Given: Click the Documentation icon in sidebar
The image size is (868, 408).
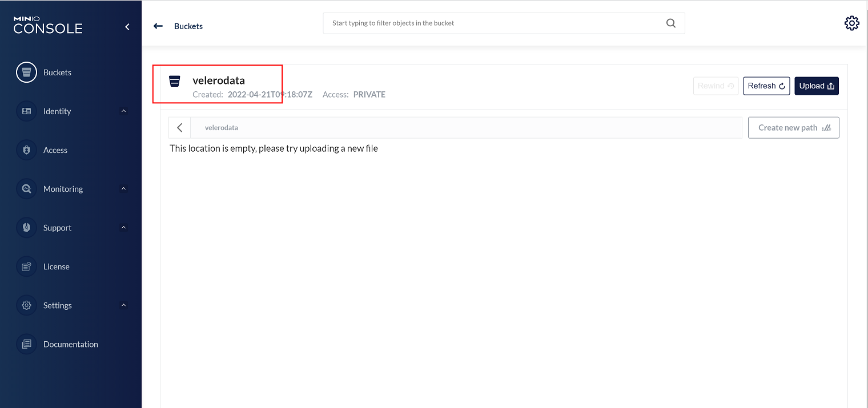Looking at the screenshot, I should tap(26, 344).
